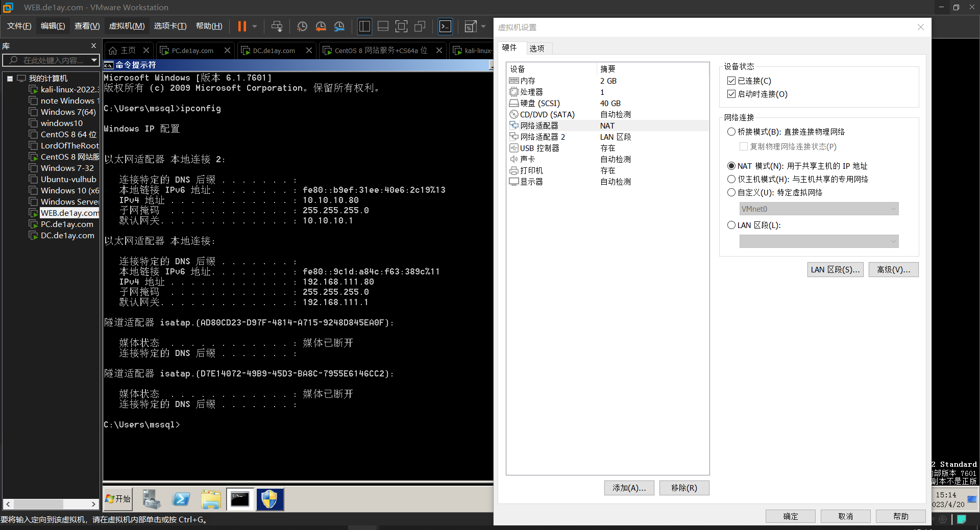
Task: Select the 硬盘 (SCSI) device row
Action: (607, 103)
